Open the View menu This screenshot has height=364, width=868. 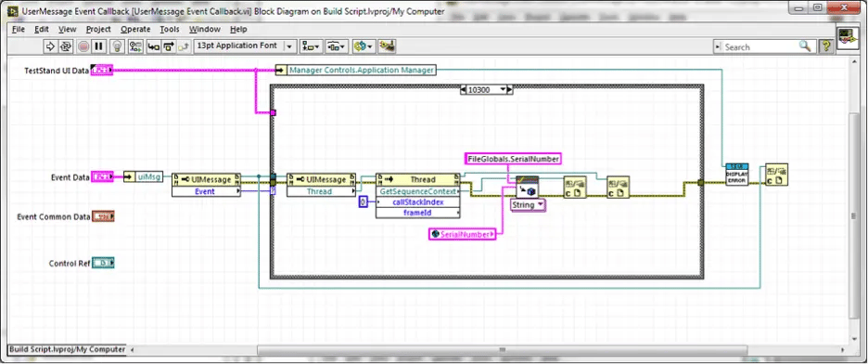pos(67,30)
